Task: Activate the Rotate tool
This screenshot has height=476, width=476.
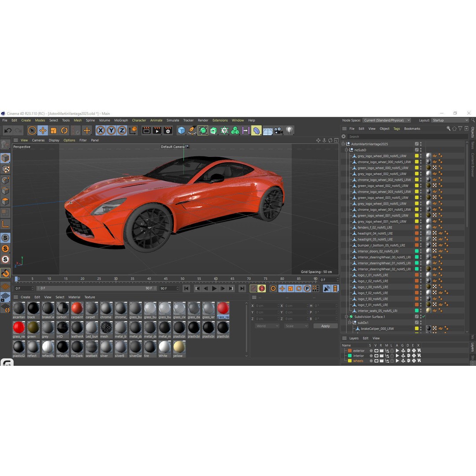Action: pyautogui.click(x=64, y=130)
